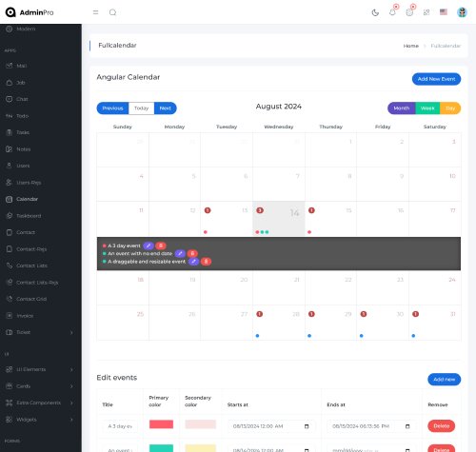Image resolution: width=476 pixels, height=452 pixels.
Task: Go to Previous month
Action: [112, 108]
